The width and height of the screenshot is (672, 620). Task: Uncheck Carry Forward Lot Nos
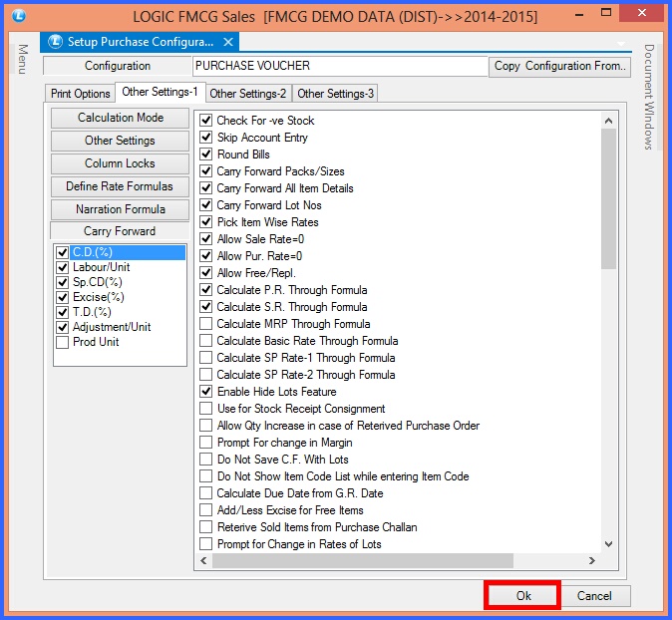(x=206, y=204)
